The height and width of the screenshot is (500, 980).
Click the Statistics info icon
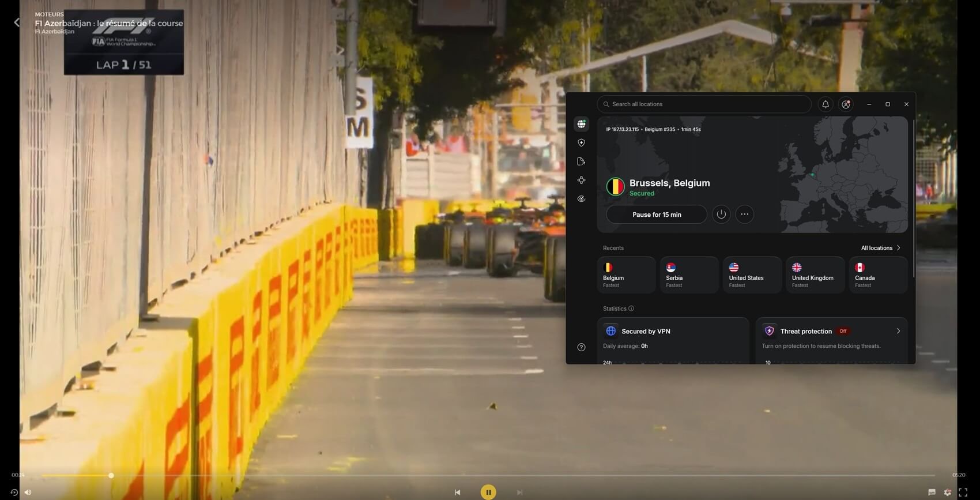coord(631,309)
